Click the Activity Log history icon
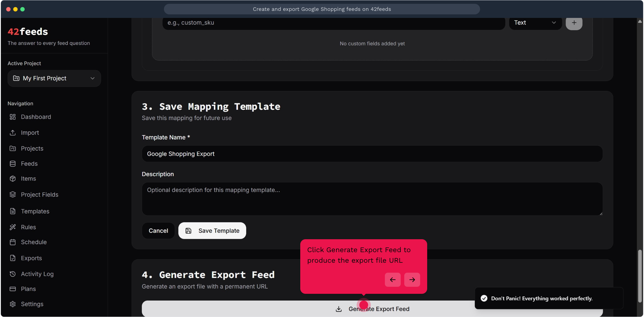Viewport: 644px width, 317px height. [13, 274]
